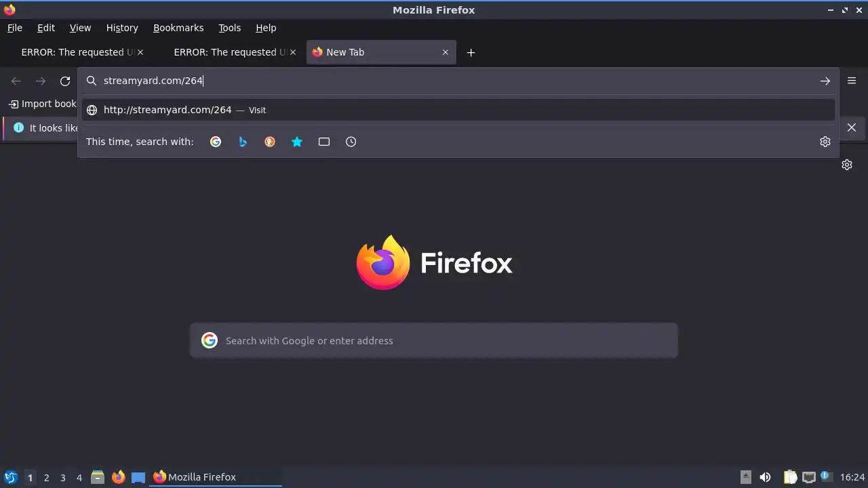Open the network connection tray icon
868x488 pixels.
808,477
